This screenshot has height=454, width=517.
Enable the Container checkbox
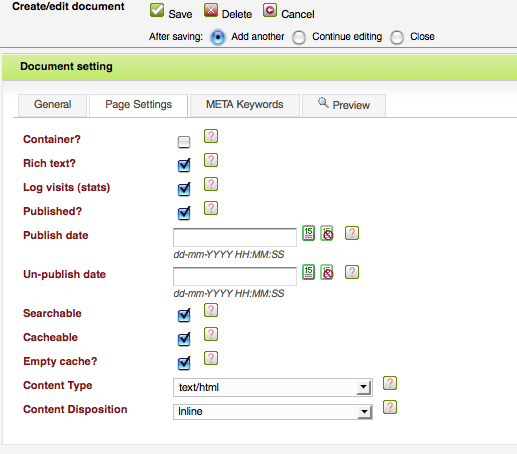point(184,142)
